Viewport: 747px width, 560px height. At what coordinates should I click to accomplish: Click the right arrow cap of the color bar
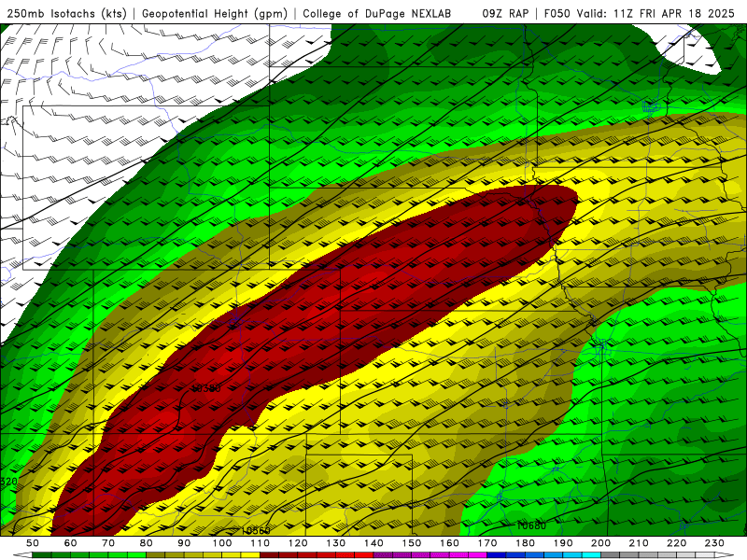point(725,555)
